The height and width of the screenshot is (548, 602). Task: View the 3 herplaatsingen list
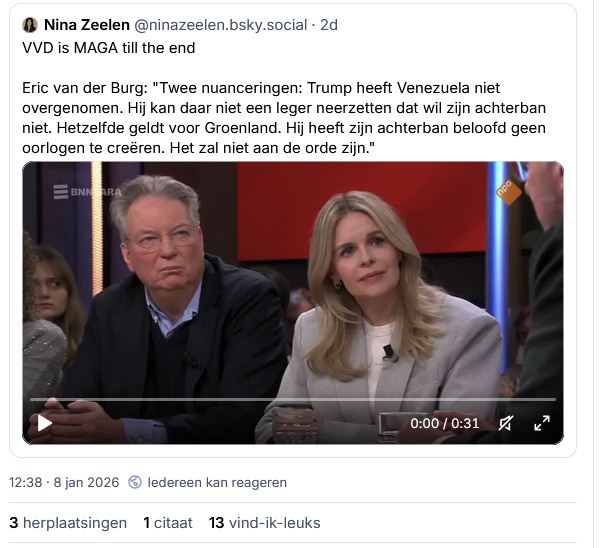[68, 523]
